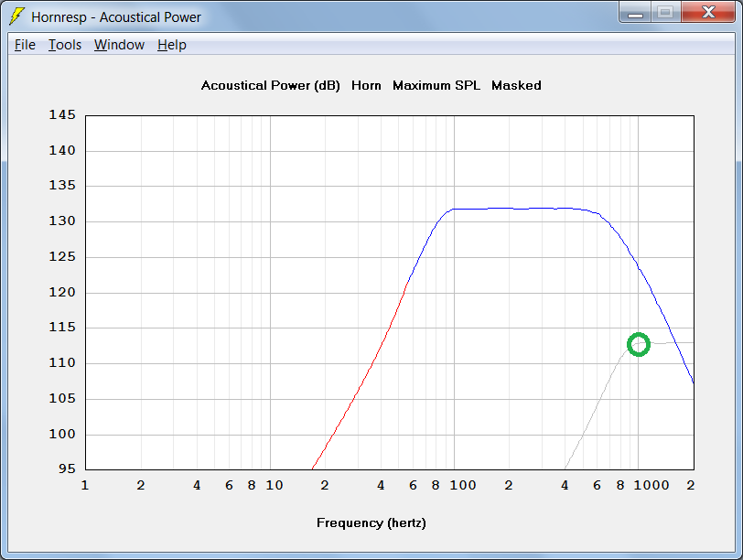Close the Acoustical Power window
Viewport: 743px width, 560px height.
708,12
